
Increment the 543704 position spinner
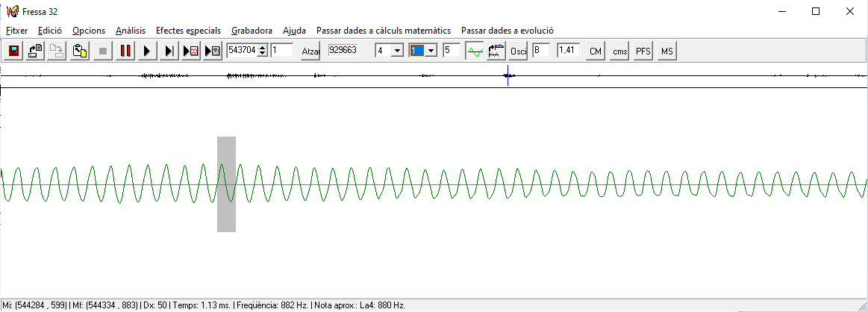click(x=262, y=48)
